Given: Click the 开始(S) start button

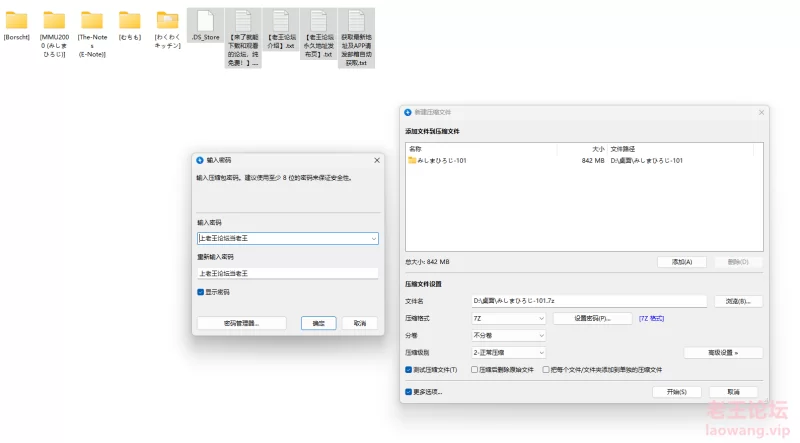Looking at the screenshot, I should pos(677,392).
